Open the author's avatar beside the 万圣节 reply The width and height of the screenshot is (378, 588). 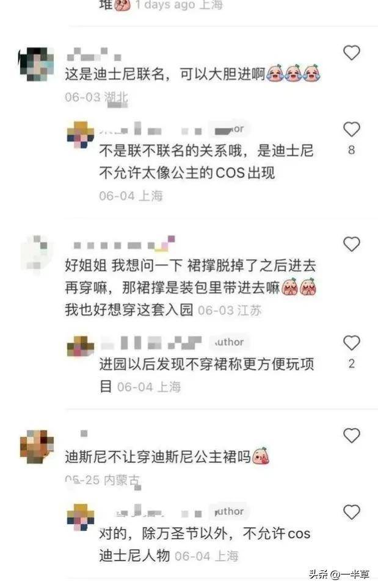tap(81, 517)
